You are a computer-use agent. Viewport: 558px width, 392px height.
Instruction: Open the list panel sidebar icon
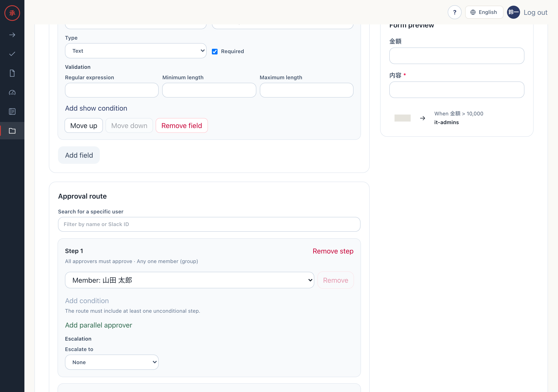tap(12, 112)
